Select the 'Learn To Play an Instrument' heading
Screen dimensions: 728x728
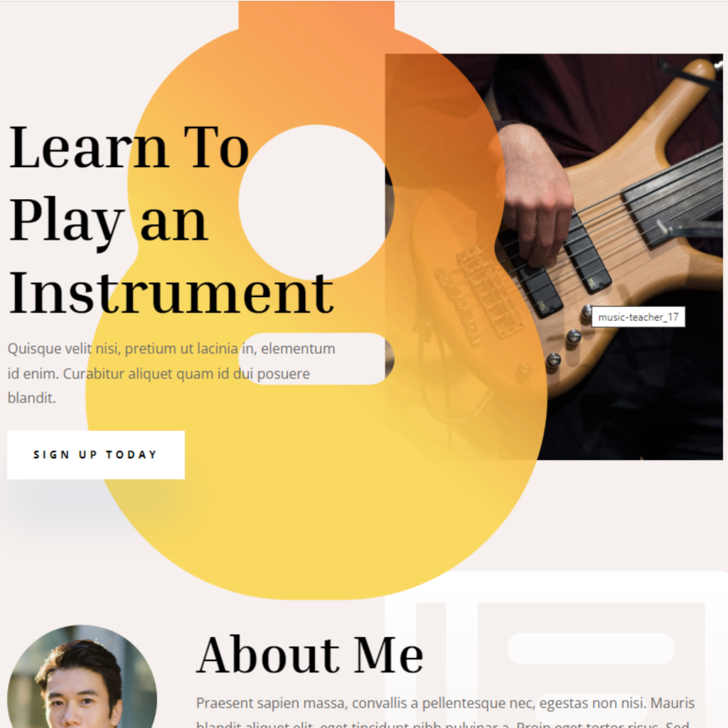click(171, 220)
